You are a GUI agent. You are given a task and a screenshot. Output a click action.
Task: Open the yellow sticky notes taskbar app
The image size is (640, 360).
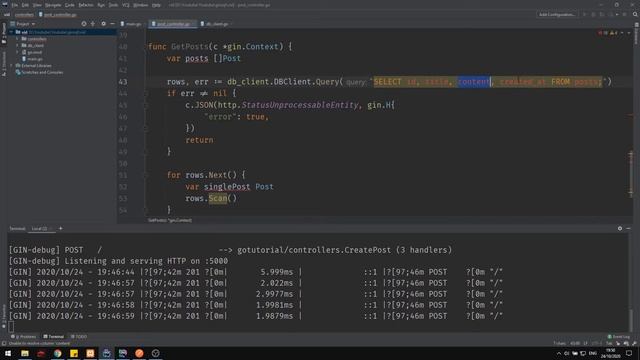74,353
